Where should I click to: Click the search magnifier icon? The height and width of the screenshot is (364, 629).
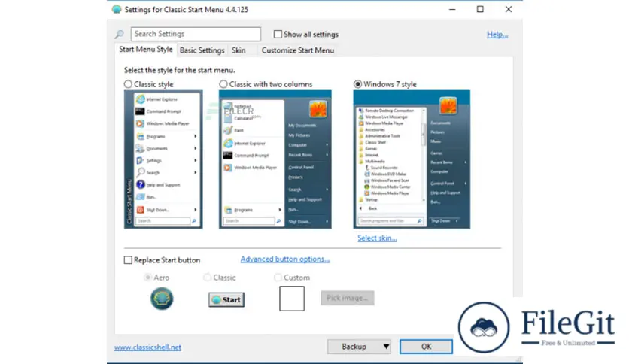pyautogui.click(x=119, y=35)
